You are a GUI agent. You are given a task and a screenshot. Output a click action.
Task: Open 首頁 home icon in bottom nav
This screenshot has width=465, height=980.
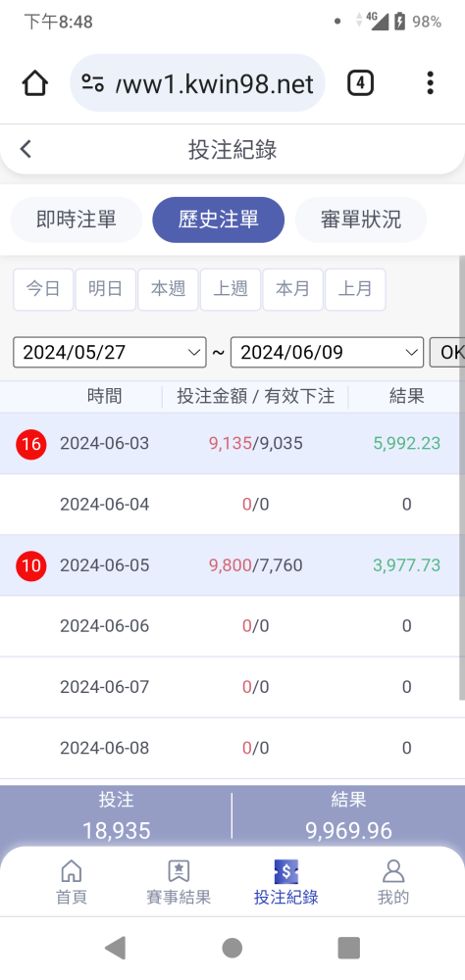tap(72, 871)
